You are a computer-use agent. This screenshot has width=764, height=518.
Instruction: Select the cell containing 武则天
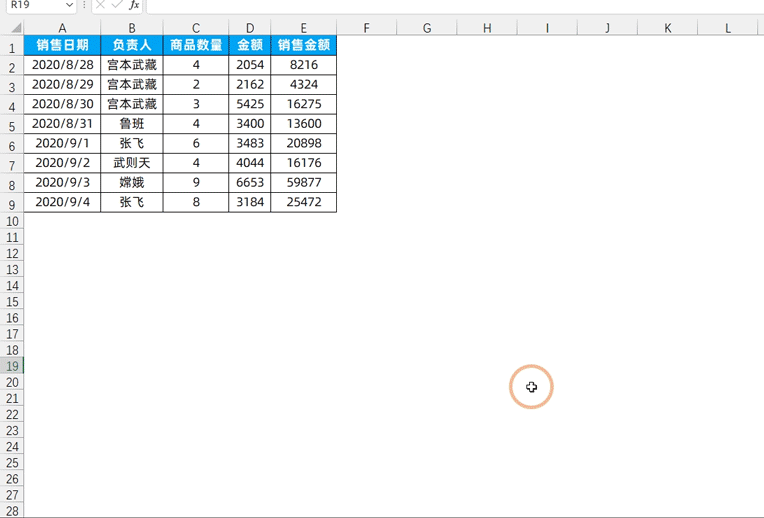pyautogui.click(x=132, y=163)
